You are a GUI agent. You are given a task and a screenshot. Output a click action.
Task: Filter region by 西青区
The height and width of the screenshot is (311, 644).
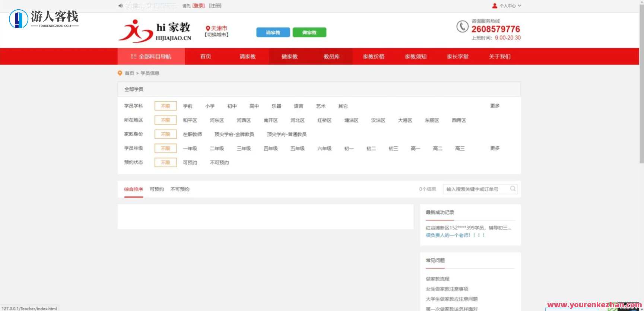tap(459, 120)
